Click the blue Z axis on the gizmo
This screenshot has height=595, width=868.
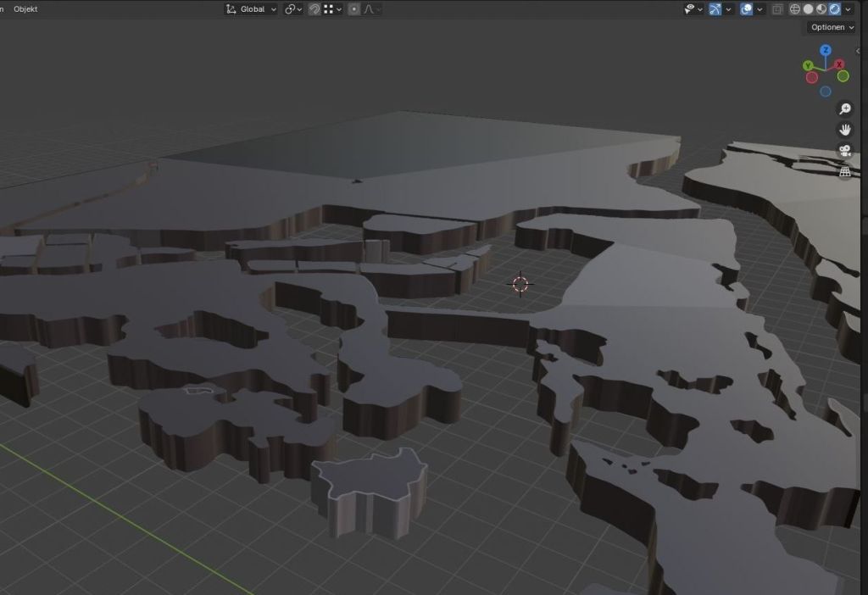click(x=826, y=51)
